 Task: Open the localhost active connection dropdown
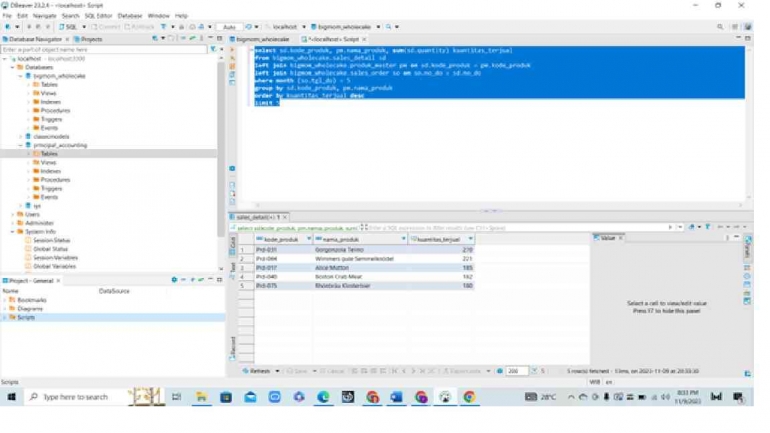click(x=285, y=27)
